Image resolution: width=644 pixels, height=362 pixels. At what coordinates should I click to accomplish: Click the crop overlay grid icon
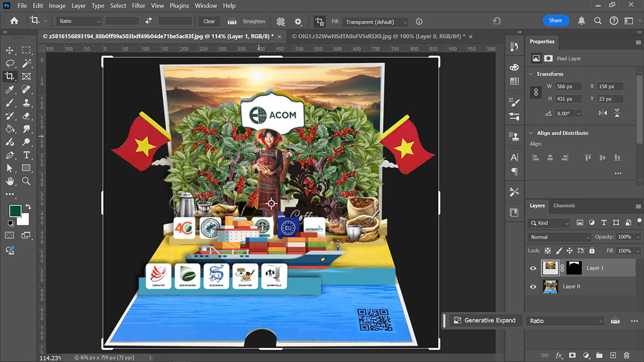click(281, 21)
